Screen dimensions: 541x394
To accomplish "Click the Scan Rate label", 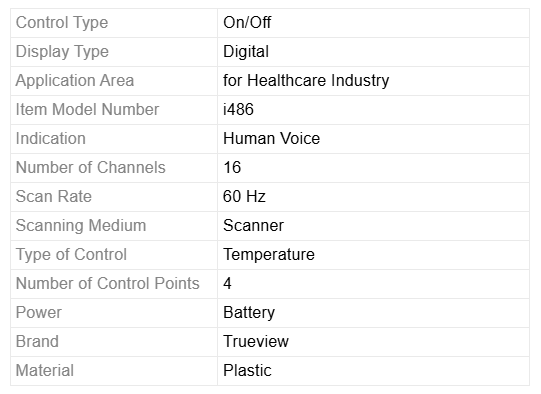I will [54, 197].
